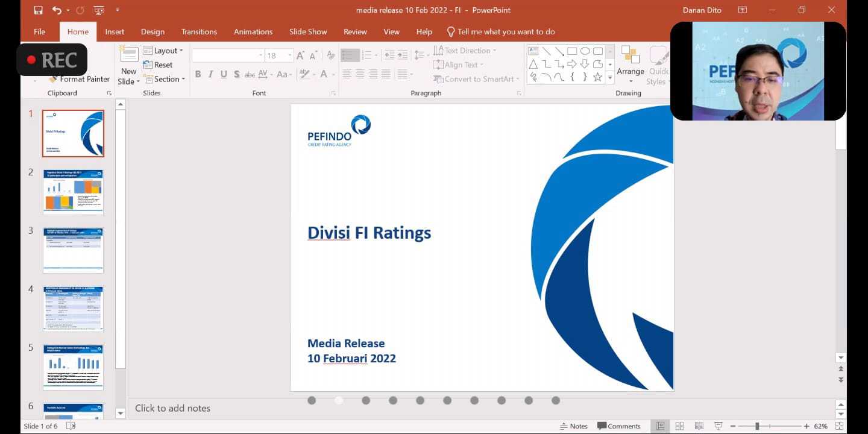The image size is (868, 434).
Task: Toggle text shadow
Action: [x=237, y=74]
